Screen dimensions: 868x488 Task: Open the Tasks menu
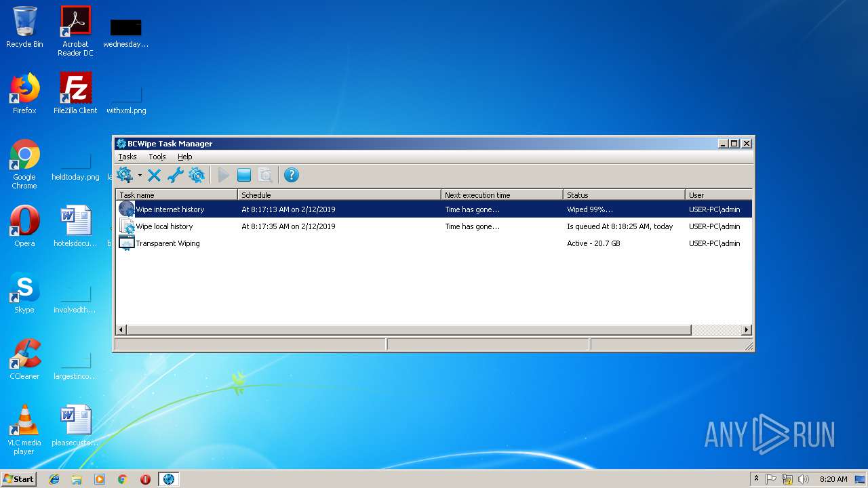pyautogui.click(x=127, y=157)
